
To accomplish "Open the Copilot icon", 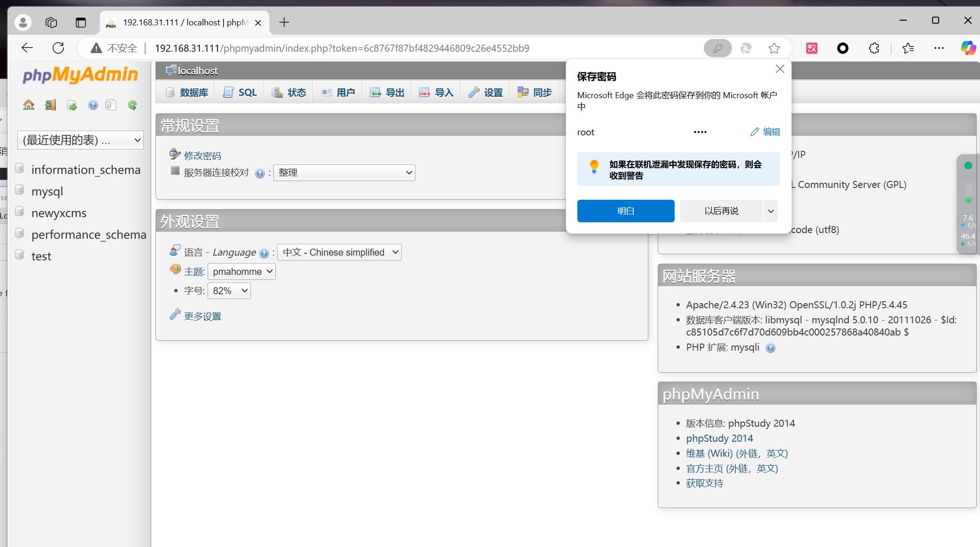I will pyautogui.click(x=968, y=48).
